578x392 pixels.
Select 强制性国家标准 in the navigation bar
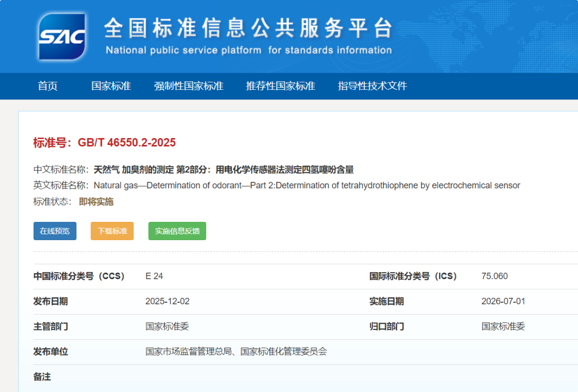[x=188, y=86]
